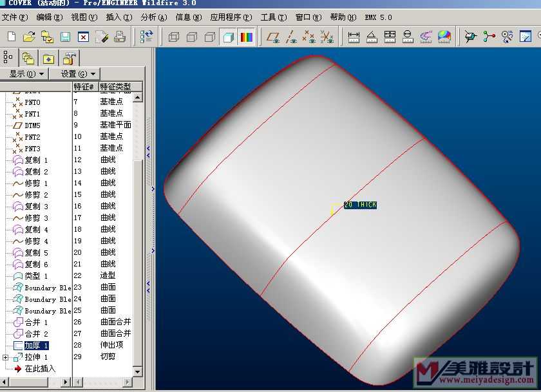Save the model using the floppy disk icon
This screenshot has width=541, height=392.
tap(65, 37)
